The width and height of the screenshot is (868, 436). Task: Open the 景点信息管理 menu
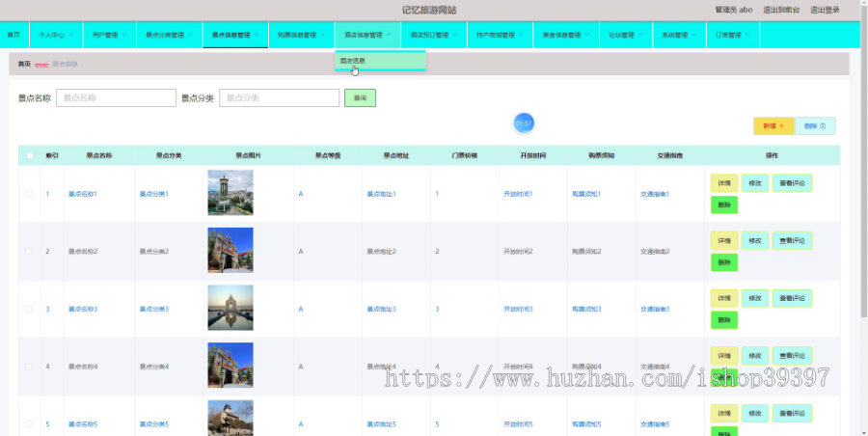235,35
